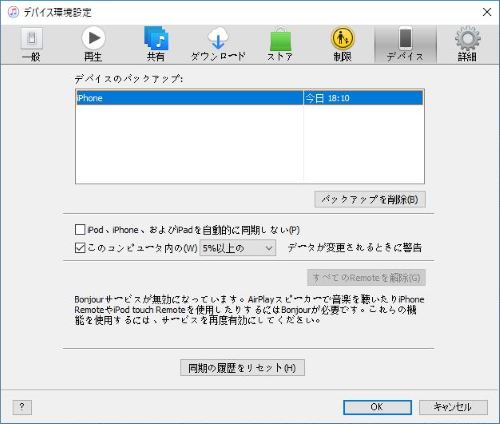Viewport: 500px width, 424px height.
Task: Close the デバイス環境設定 dialog window
Action: (x=487, y=12)
